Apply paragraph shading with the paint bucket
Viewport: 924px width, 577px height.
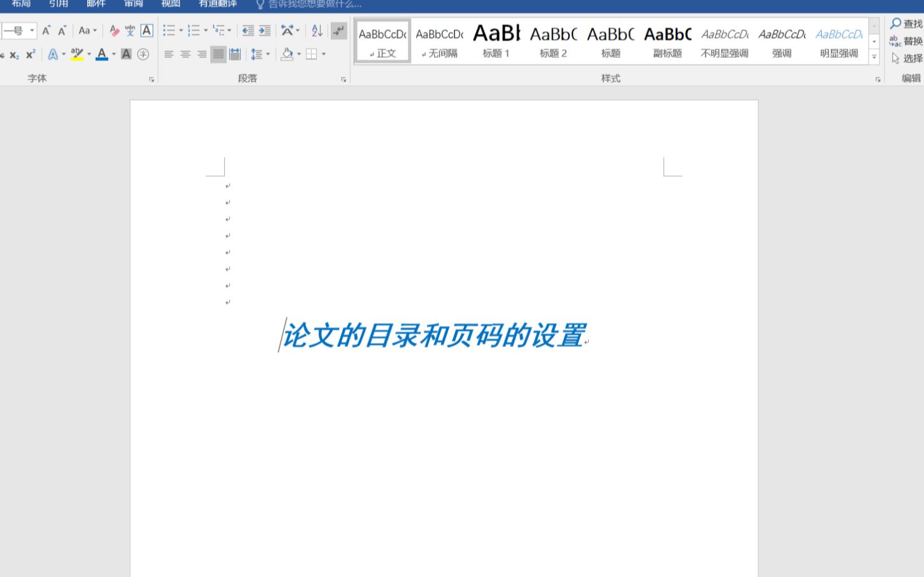tap(287, 55)
